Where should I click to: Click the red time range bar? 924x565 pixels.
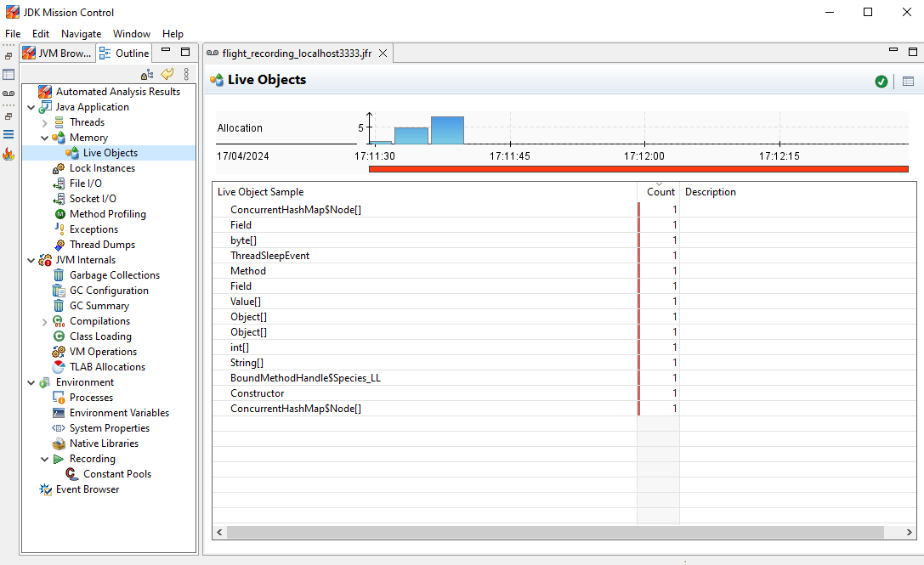[x=638, y=169]
